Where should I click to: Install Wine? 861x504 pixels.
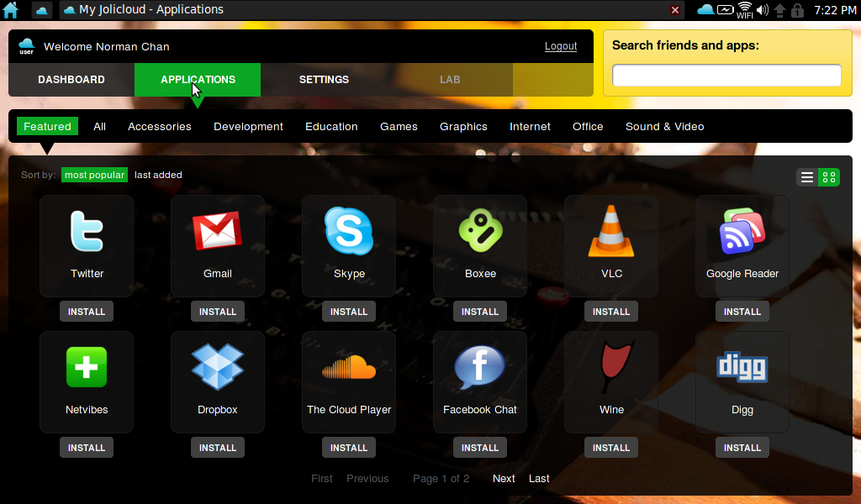(x=611, y=448)
